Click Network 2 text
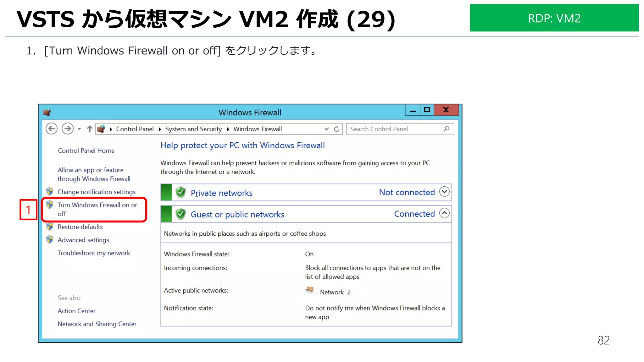 click(x=335, y=292)
